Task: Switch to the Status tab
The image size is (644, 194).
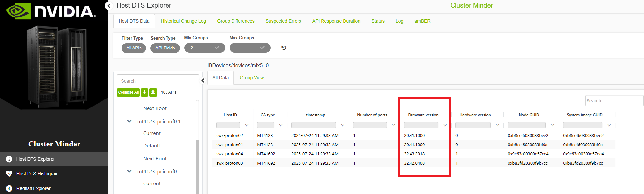Action: click(378, 21)
